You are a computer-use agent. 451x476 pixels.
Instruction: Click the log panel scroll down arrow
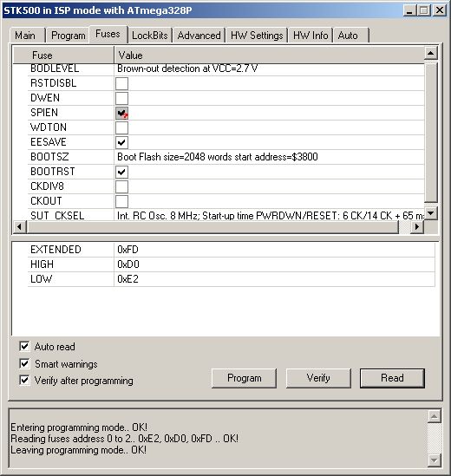click(435, 460)
